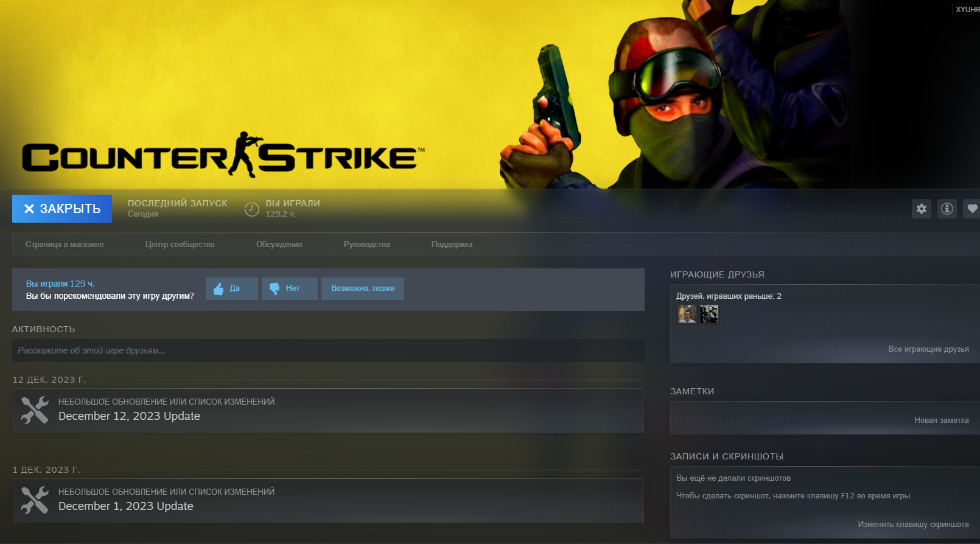Open December 1, 2023 Update news

pos(328,501)
